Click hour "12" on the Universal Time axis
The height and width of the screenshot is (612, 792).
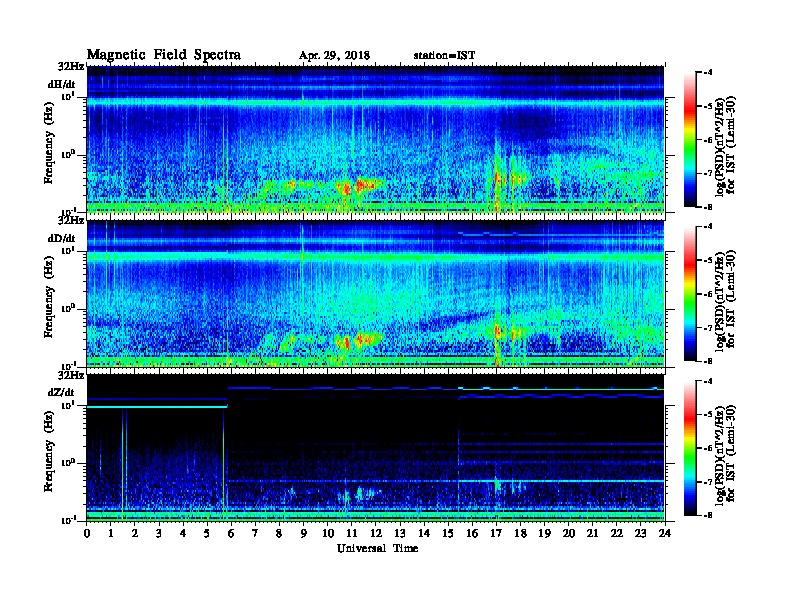click(x=376, y=534)
